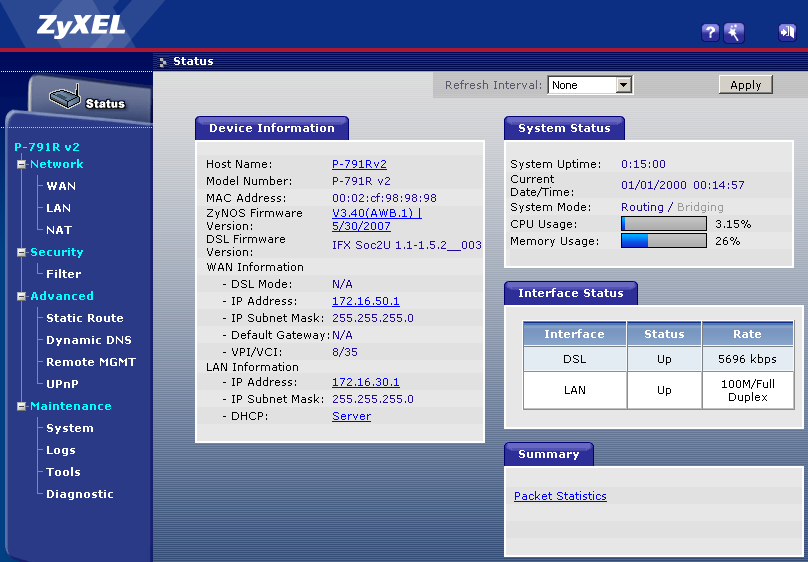Click the 100M/Full Duplex rate cell
Image resolution: width=808 pixels, height=562 pixels.
[x=747, y=390]
